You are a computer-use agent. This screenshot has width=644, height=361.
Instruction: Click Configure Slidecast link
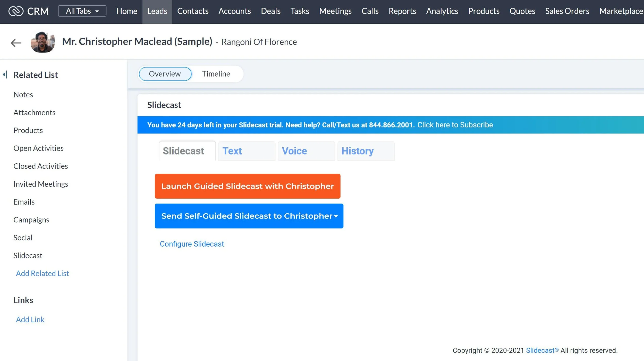(x=192, y=244)
